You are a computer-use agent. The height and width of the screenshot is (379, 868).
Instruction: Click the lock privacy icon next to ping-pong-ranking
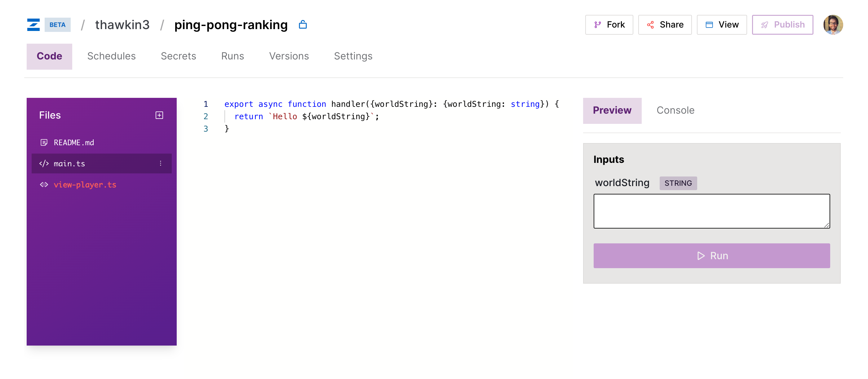point(303,24)
